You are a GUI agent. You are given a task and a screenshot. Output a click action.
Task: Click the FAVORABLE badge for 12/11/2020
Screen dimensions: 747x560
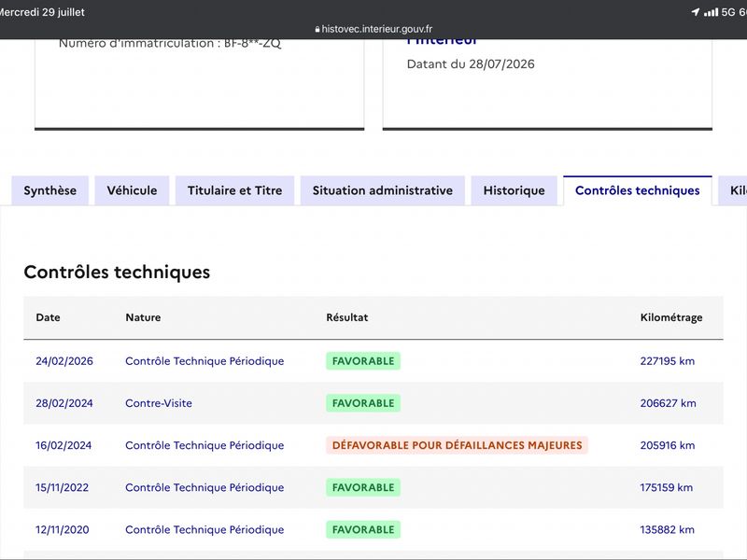(x=363, y=529)
